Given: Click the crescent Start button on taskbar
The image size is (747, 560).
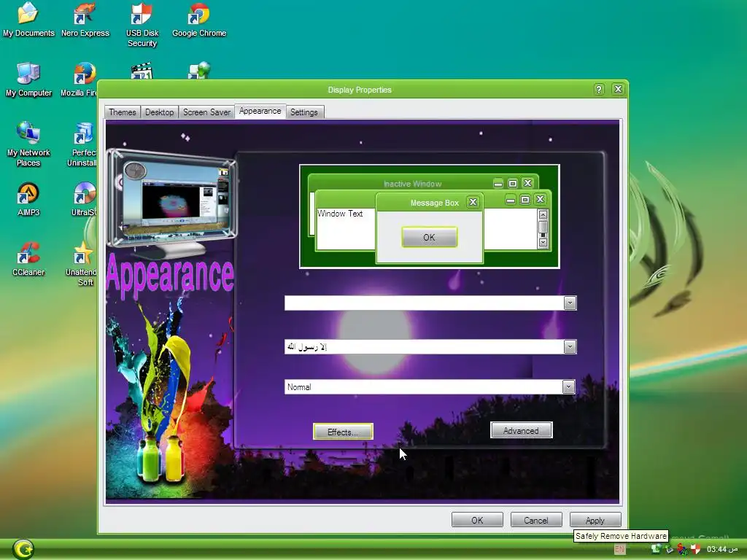Looking at the screenshot, I should pyautogui.click(x=23, y=549).
